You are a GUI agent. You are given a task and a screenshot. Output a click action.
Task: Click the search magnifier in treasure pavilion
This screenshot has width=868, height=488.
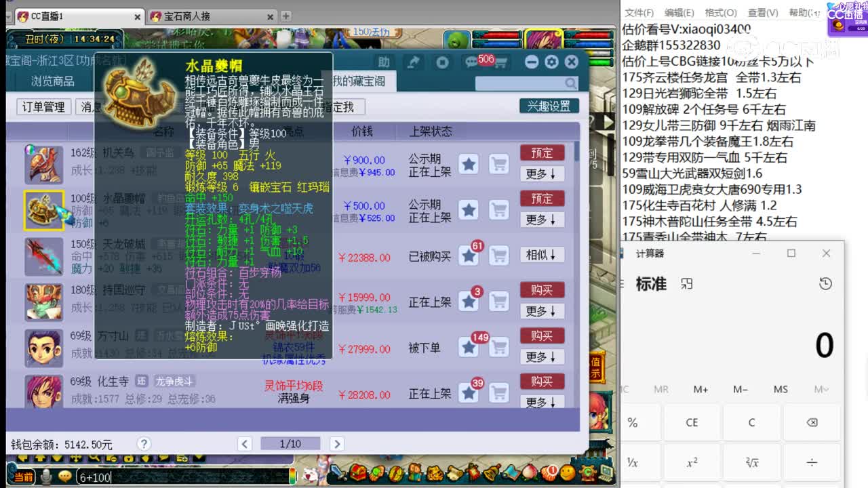coord(570,83)
